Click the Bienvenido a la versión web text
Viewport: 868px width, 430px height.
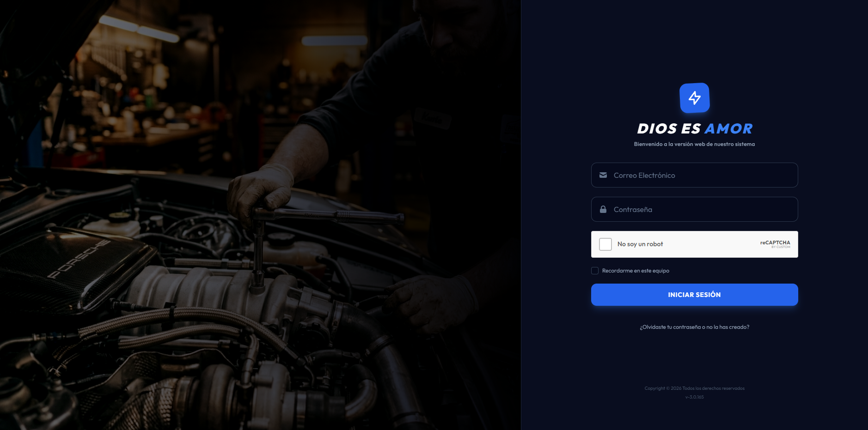click(694, 144)
